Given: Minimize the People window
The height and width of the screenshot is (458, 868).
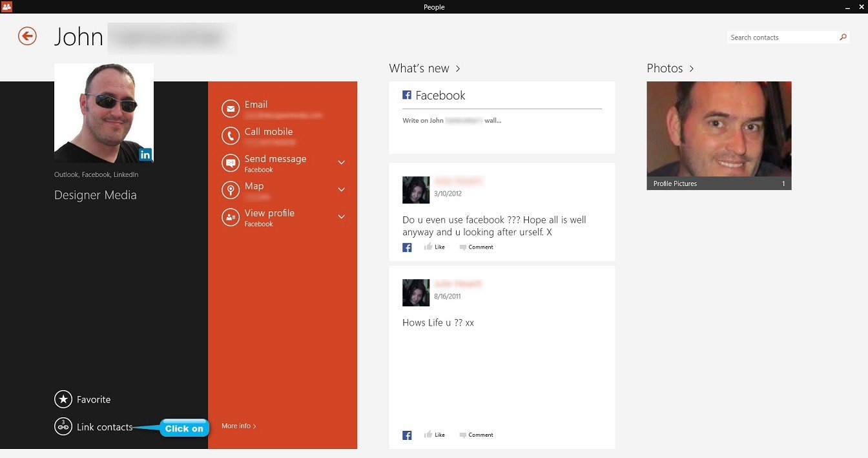Looking at the screenshot, I should pos(847,6).
